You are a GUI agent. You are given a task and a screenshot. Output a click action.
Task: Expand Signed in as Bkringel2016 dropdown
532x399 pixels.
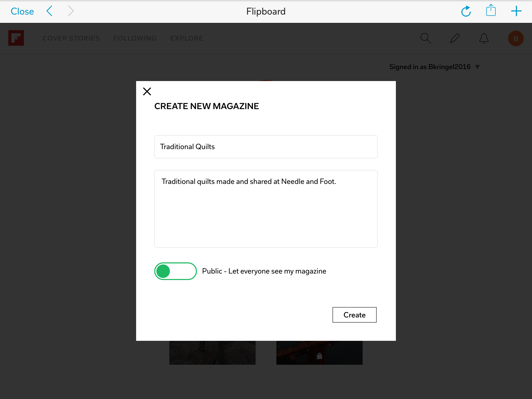(434, 67)
